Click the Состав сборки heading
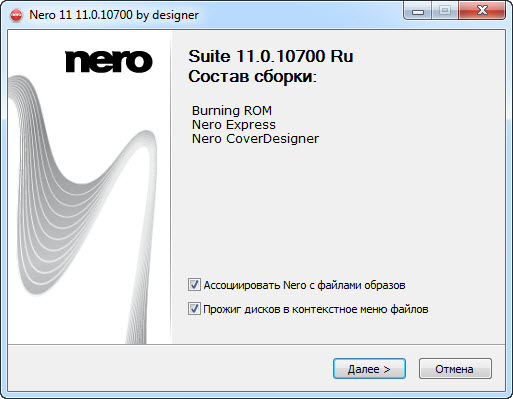Viewport: 513px width, 399px height. click(252, 76)
